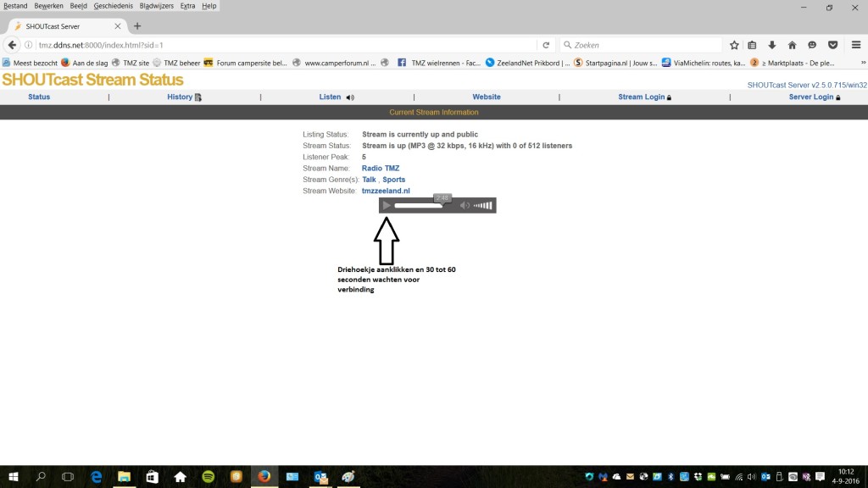Open the Firefox hamburger menu
This screenshot has height=488, width=868.
click(x=855, y=45)
